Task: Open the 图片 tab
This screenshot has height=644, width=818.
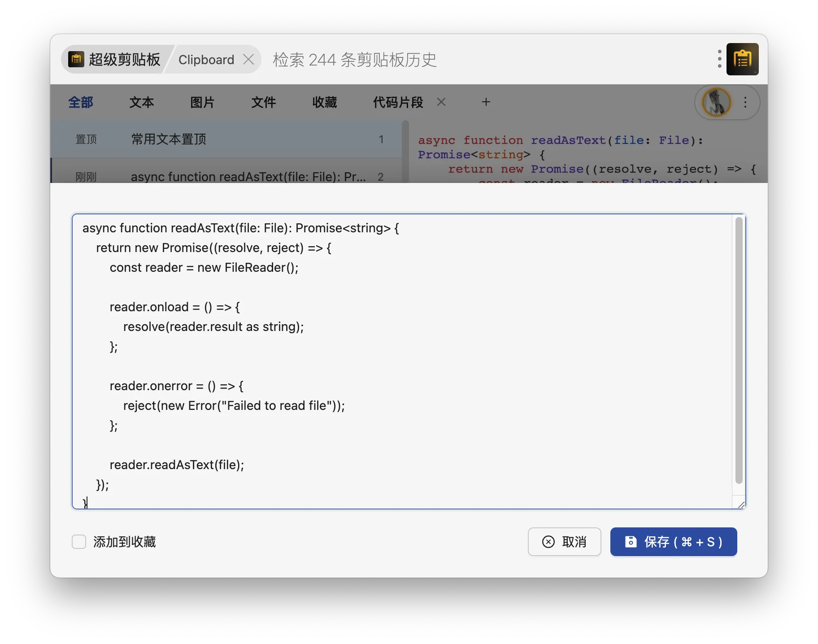Action: 203,102
